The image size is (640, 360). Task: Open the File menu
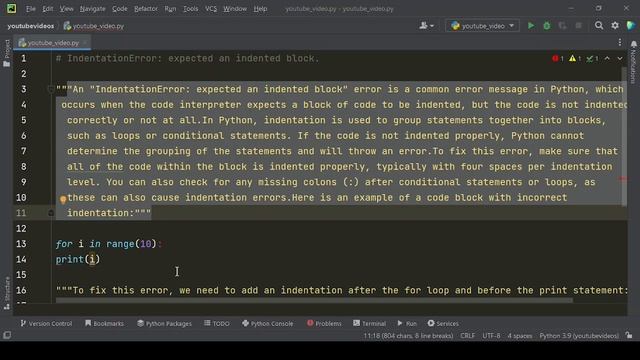pos(31,9)
